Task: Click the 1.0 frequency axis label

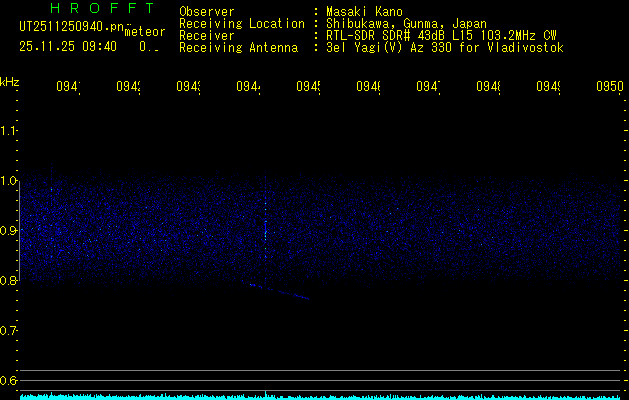Action: 9,181
